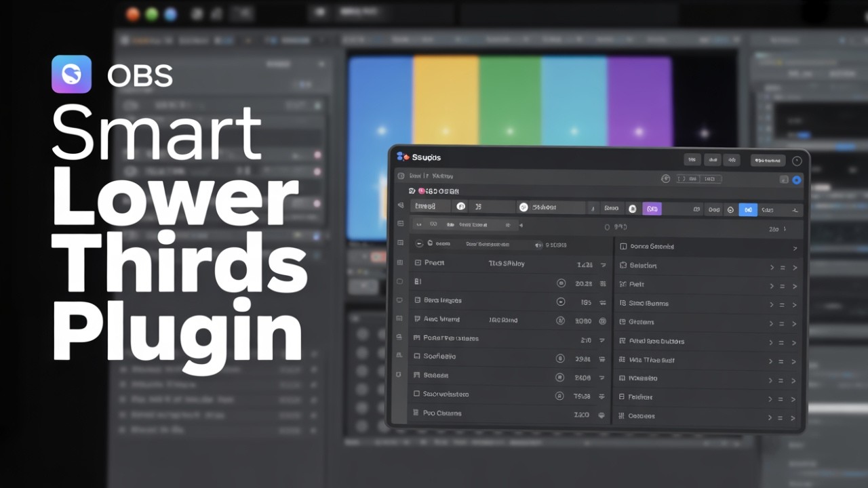Select the blue highlighted toolbar button

pos(748,210)
